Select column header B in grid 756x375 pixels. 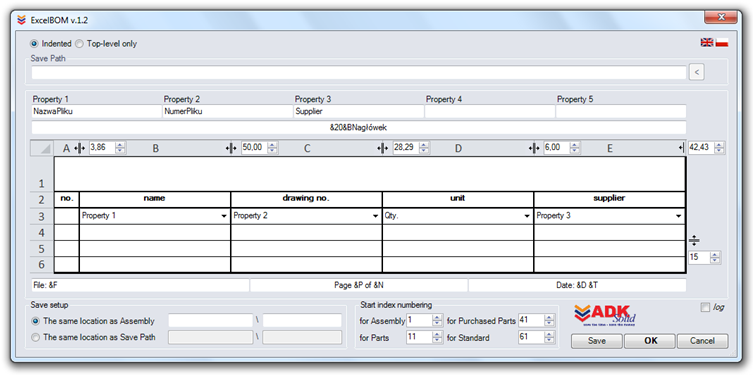(155, 148)
